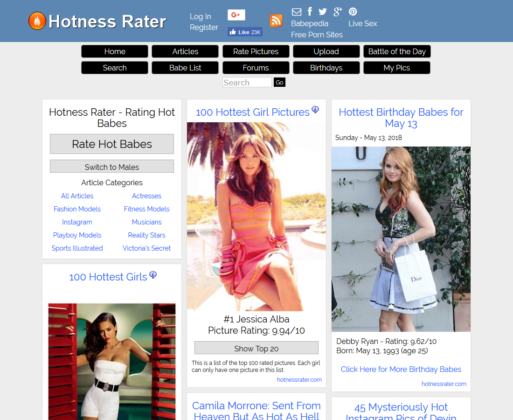The image size is (513, 420).
Task: Click the Debby Ryan birthday photo
Action: click(401, 239)
